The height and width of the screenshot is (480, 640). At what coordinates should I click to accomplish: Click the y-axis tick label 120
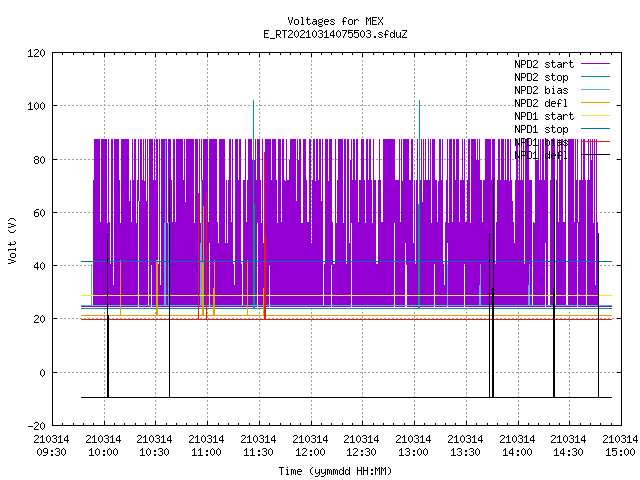(x=36, y=53)
